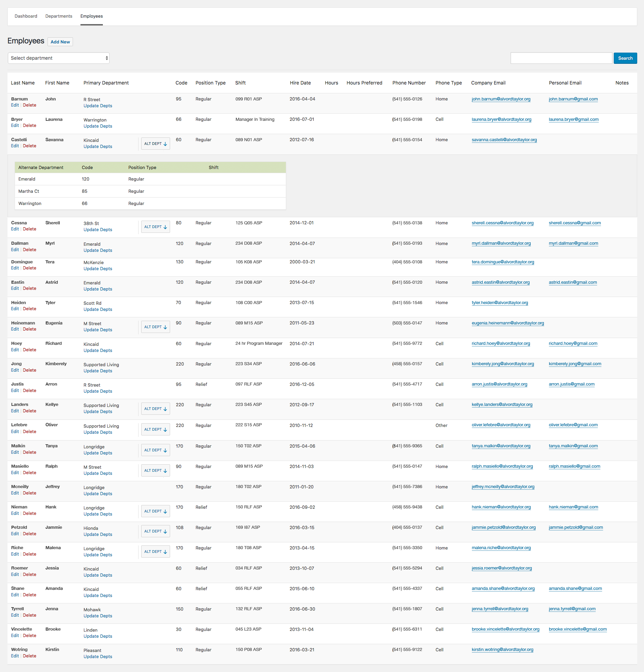
Task: Expand ALT DEPT for Sherell Cessna
Action: click(x=155, y=227)
